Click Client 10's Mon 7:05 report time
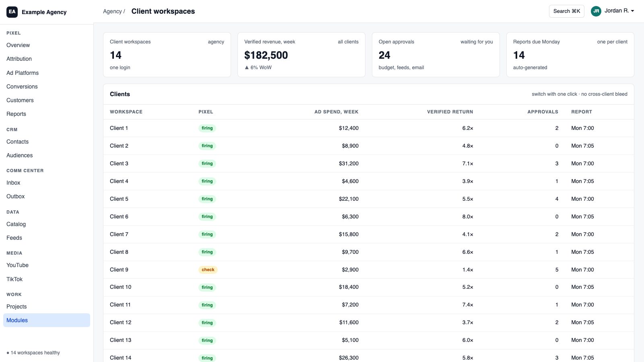This screenshot has height=362, width=644. point(582,287)
